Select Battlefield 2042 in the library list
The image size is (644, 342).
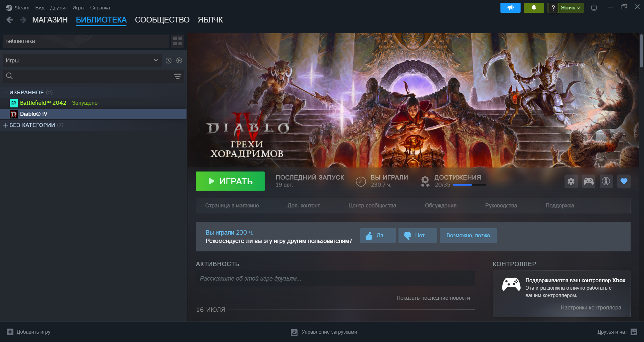93,103
